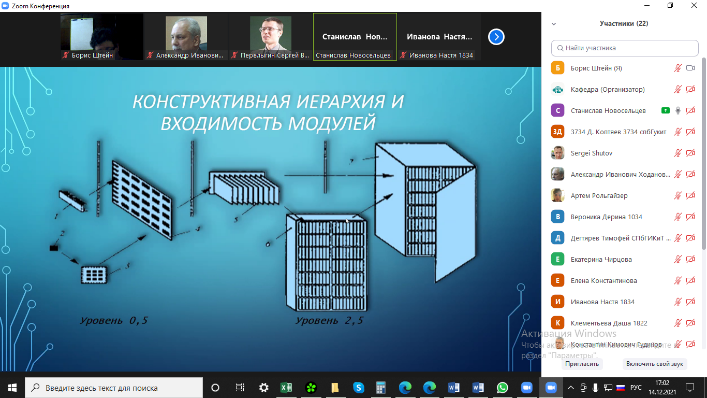Open Excel from the taskbar
The height and width of the screenshot is (398, 707).
click(286, 388)
